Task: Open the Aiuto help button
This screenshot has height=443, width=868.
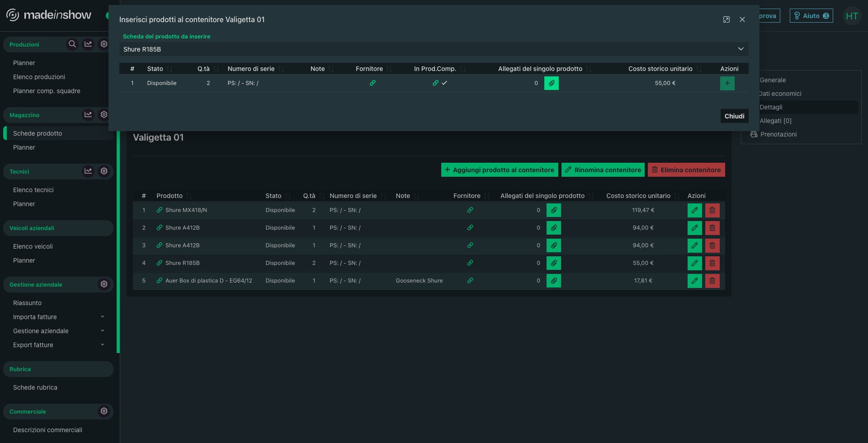Action: tap(811, 16)
